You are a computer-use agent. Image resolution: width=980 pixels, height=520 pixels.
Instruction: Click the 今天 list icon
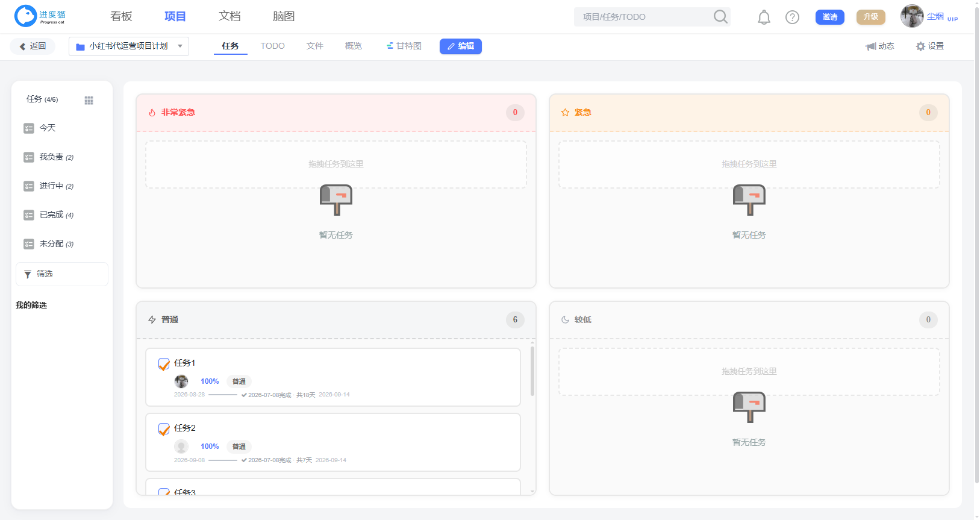(29, 128)
